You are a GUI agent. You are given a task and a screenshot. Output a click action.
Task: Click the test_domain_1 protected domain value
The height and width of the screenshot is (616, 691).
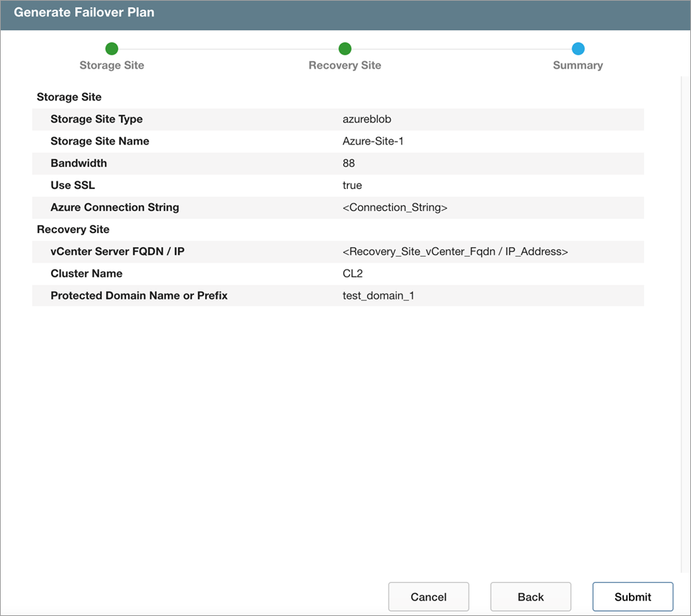click(x=378, y=296)
